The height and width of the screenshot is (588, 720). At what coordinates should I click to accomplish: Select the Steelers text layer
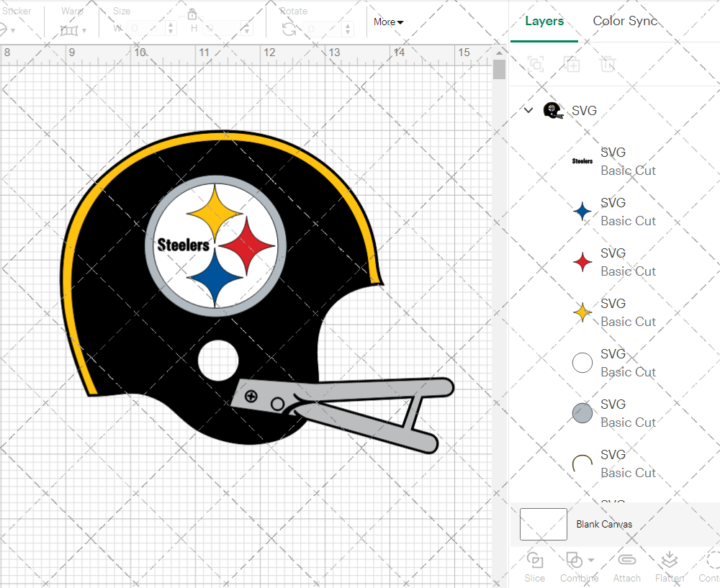pos(614,161)
